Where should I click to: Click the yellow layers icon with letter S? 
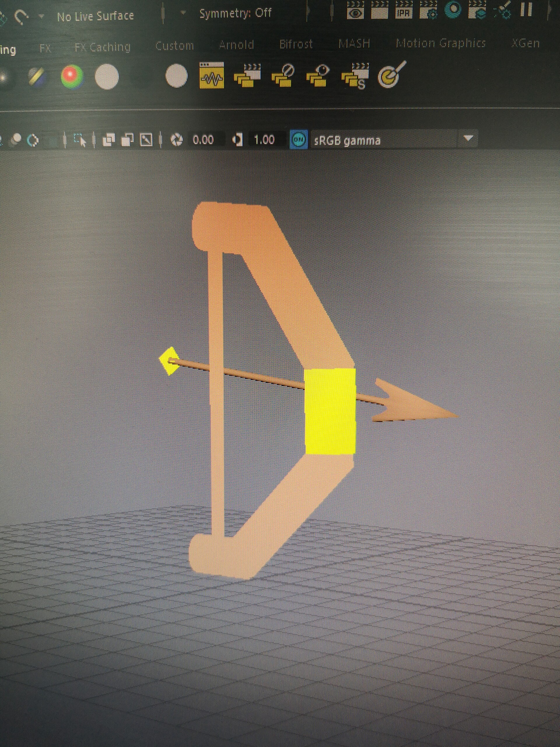355,76
